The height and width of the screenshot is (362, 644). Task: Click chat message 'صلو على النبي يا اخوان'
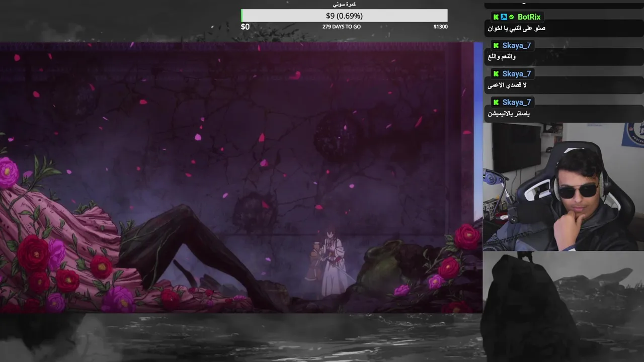[x=517, y=29]
